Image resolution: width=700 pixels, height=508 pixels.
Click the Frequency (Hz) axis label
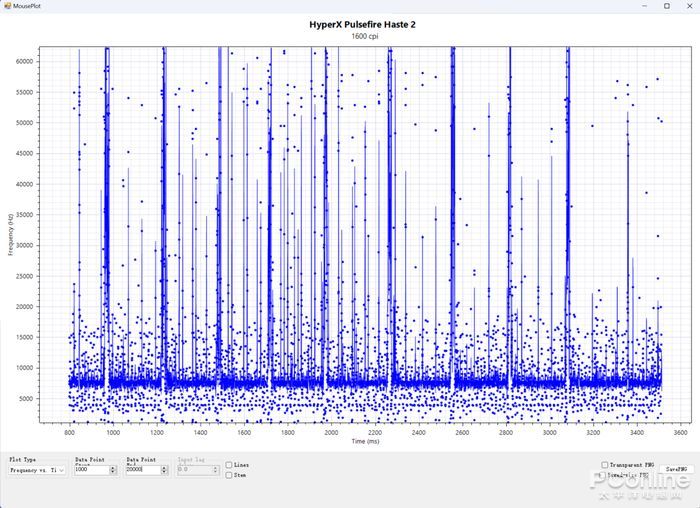pos(10,234)
